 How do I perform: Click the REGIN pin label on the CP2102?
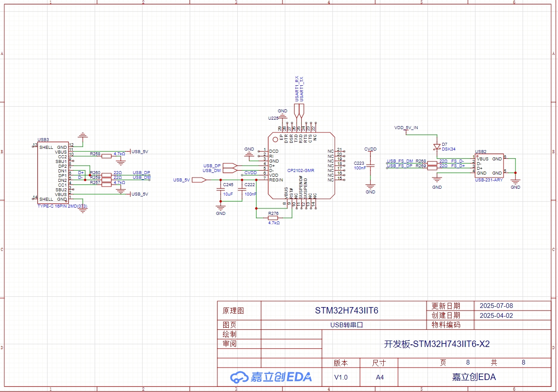[x=276, y=180]
